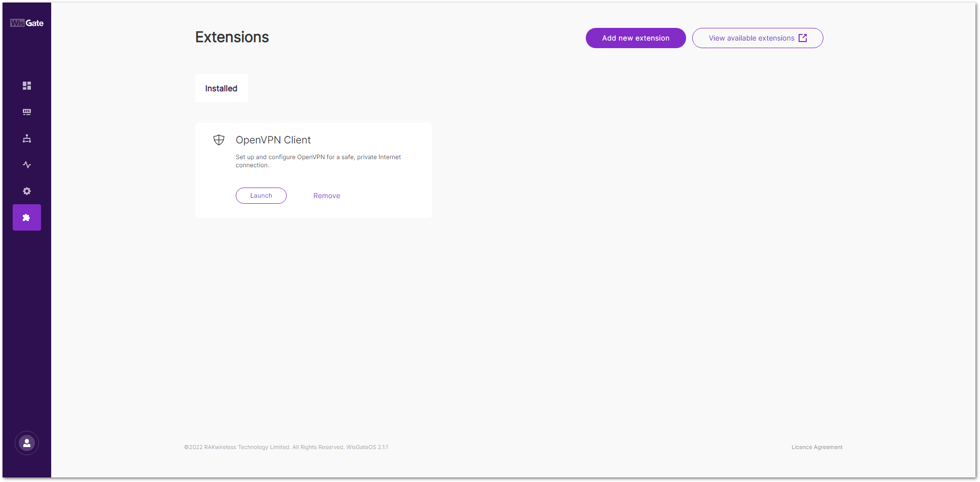Click the external-link icon beside View available extensions
This screenshot has width=980, height=482.
click(803, 38)
